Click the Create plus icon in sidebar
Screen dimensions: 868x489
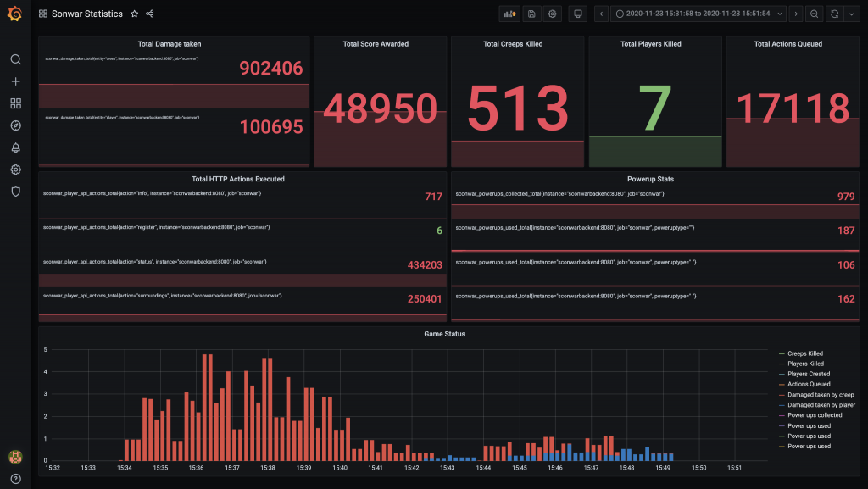[15, 81]
